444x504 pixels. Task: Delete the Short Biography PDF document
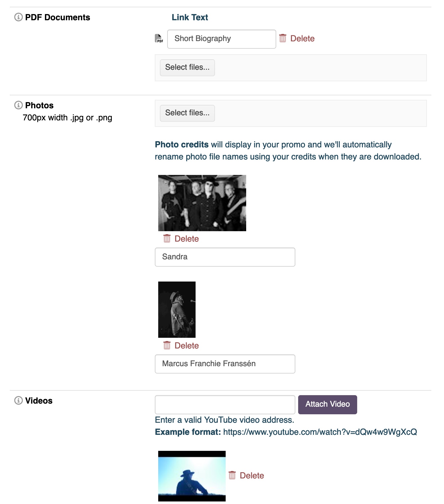coord(302,39)
